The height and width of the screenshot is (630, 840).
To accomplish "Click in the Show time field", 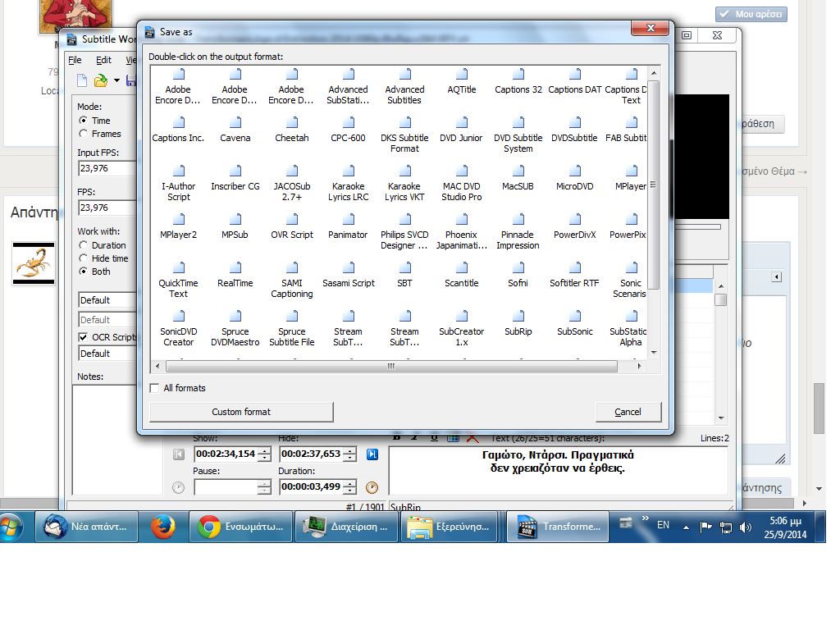I will (x=226, y=454).
